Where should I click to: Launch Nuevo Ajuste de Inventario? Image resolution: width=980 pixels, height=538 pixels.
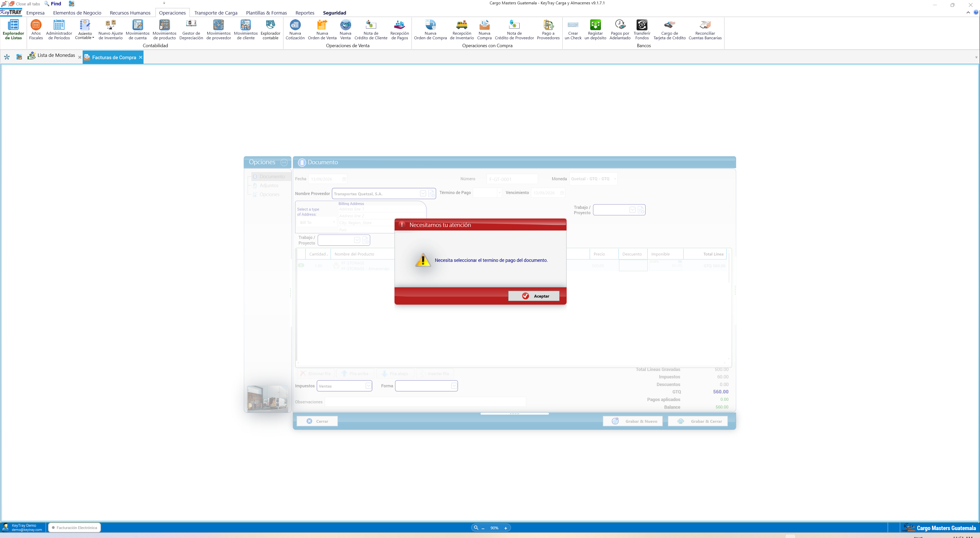(x=110, y=30)
